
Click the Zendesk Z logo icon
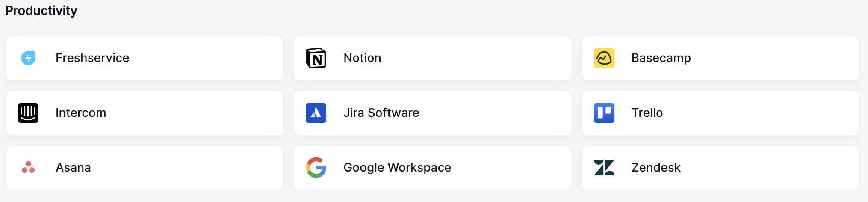(604, 168)
